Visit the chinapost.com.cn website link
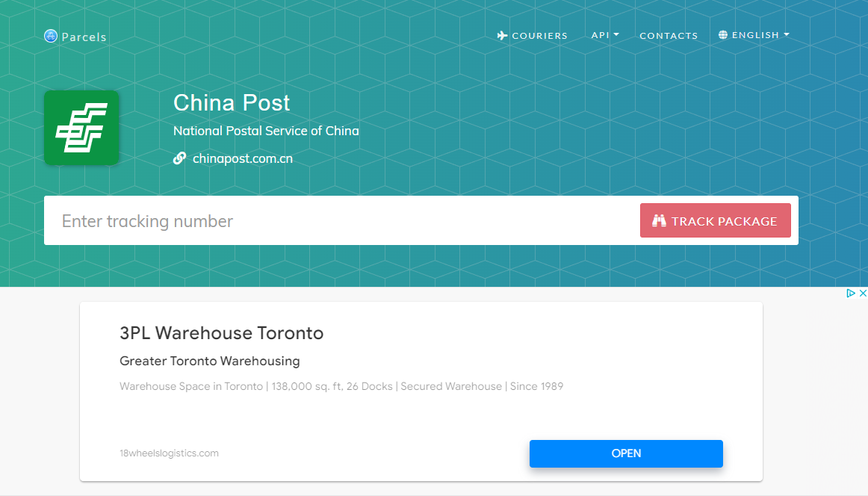868x496 pixels. pos(243,158)
